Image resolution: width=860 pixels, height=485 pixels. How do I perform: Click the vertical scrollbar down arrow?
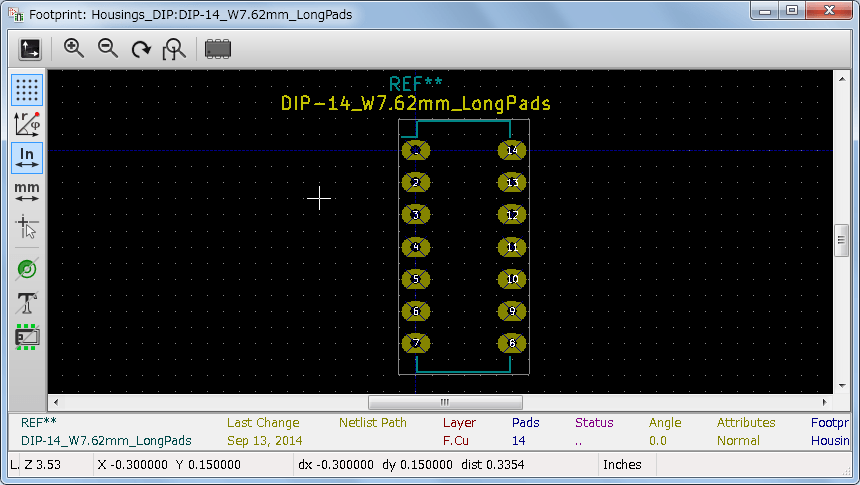[841, 386]
